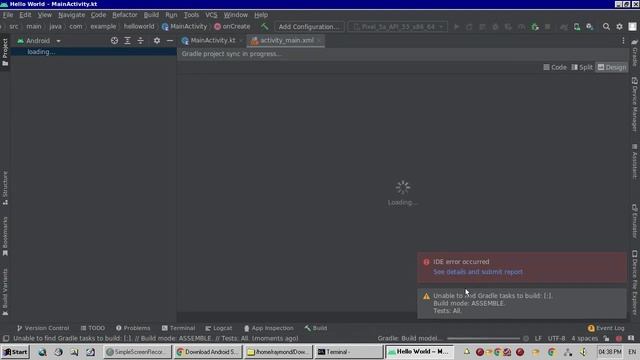Click Select Opened File target icon

coord(114,40)
